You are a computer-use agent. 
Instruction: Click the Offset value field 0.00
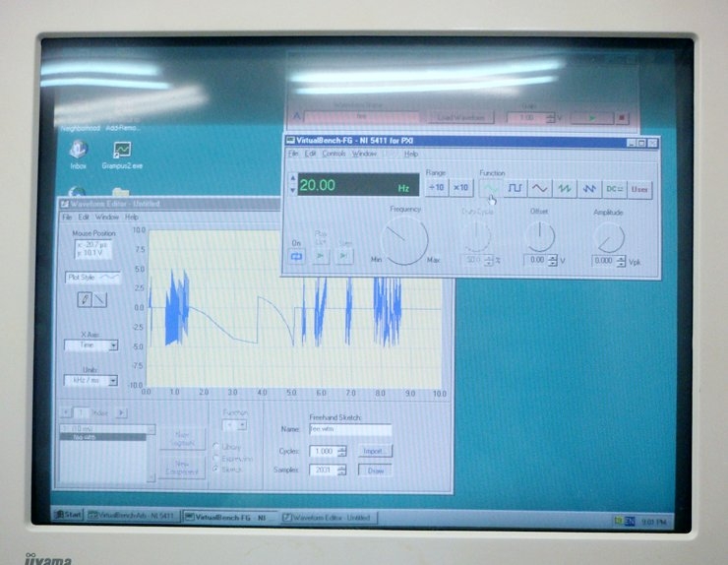(536, 260)
